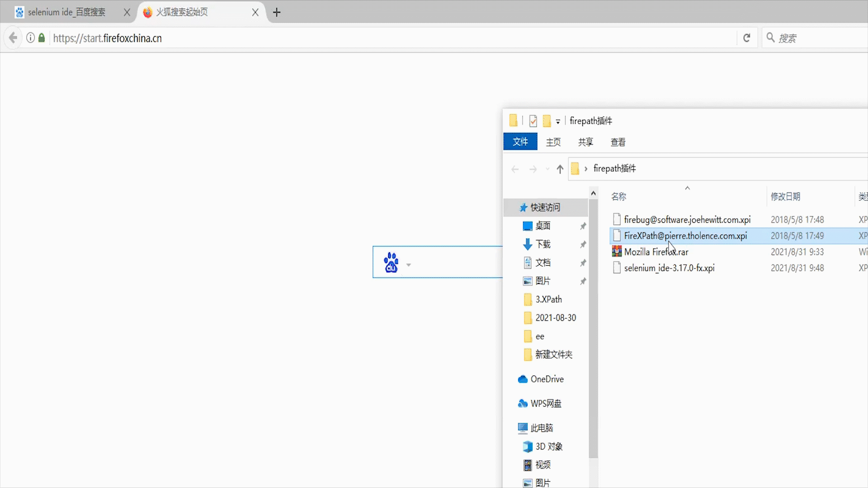Expand the search engine selector arrow
The width and height of the screenshot is (868, 488).
[409, 265]
